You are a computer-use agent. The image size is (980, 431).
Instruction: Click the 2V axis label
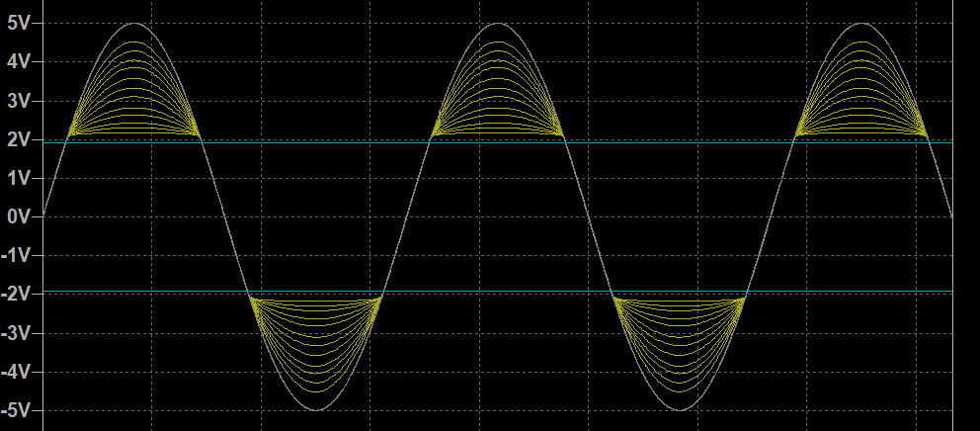tap(18, 140)
